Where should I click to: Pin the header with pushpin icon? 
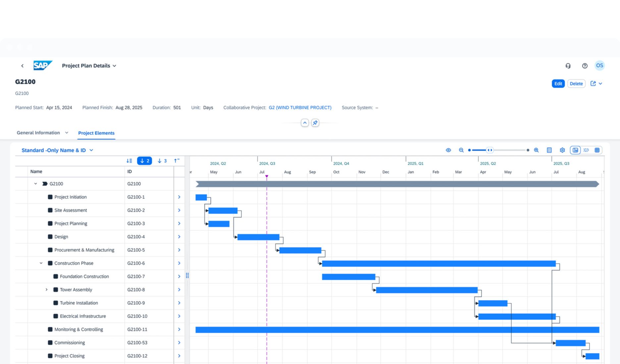(315, 123)
